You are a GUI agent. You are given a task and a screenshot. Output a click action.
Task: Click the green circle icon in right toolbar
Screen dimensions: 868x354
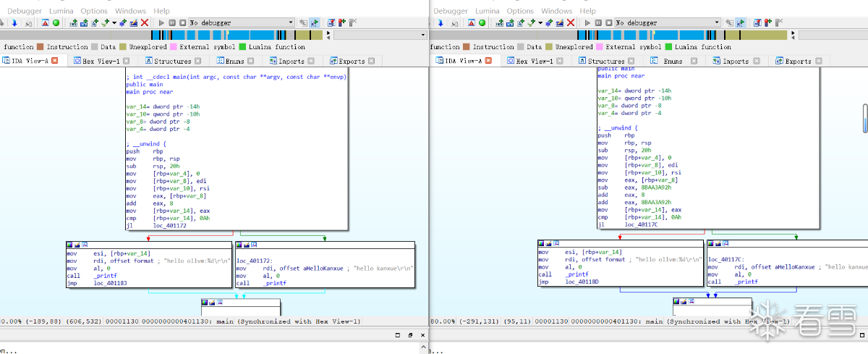(x=482, y=23)
